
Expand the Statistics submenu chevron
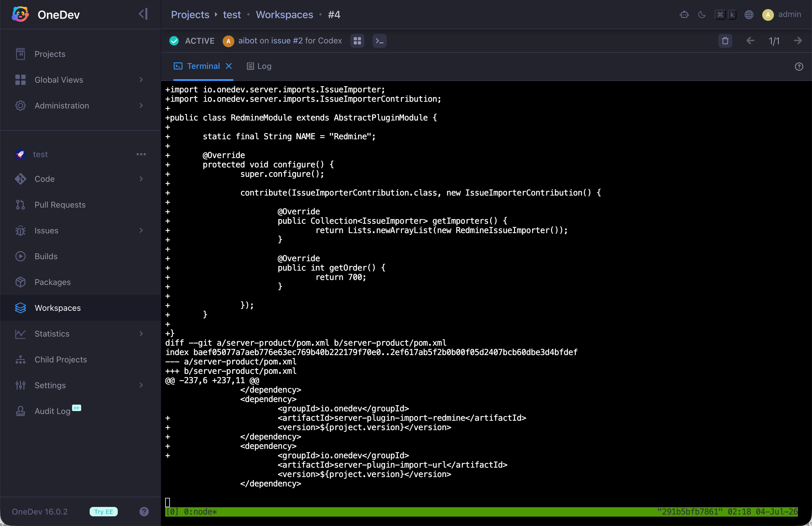coord(141,334)
